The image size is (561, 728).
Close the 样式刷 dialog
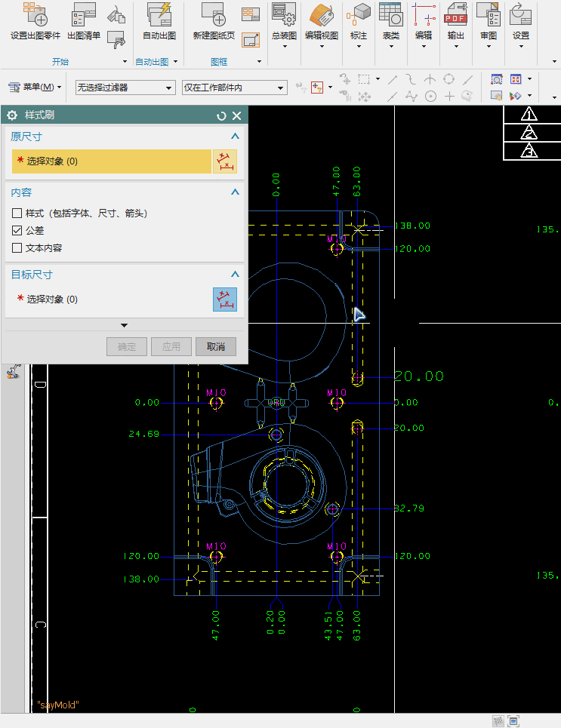pos(237,115)
